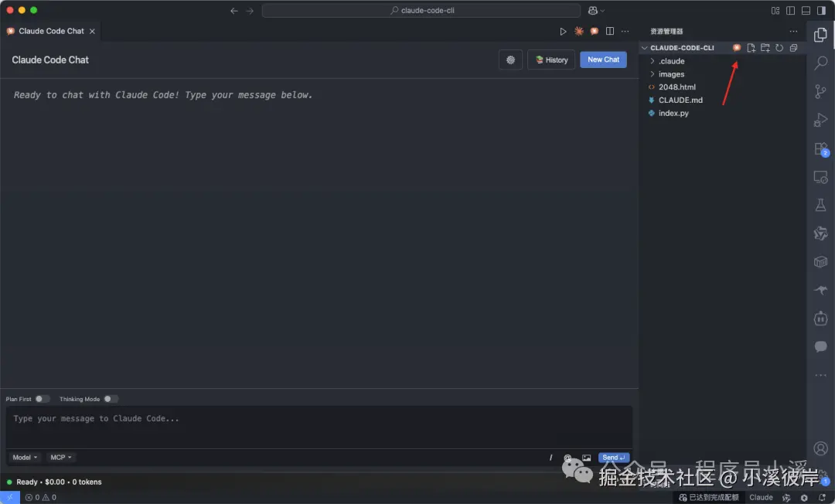Image resolution: width=835 pixels, height=504 pixels.
Task: Open the Testing flask view
Action: tap(820, 205)
